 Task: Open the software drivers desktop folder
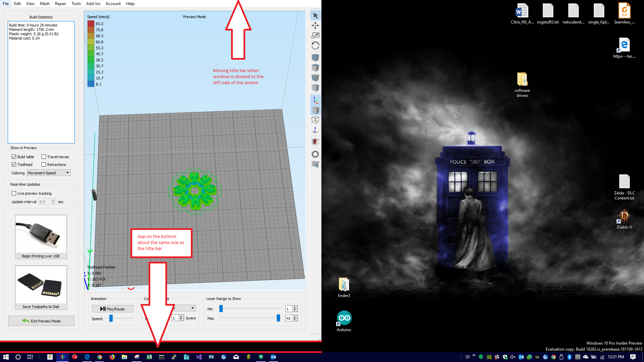click(x=522, y=85)
